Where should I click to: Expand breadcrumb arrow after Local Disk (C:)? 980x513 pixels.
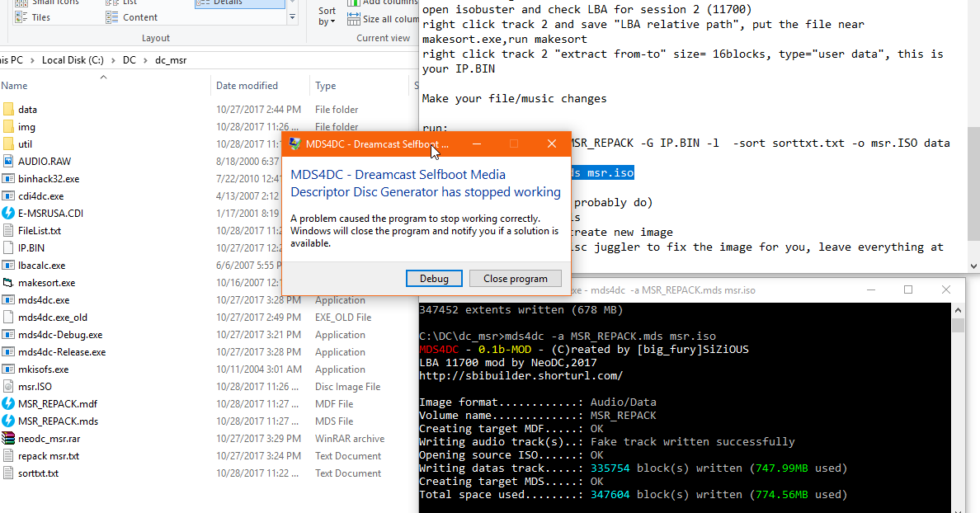pyautogui.click(x=113, y=60)
